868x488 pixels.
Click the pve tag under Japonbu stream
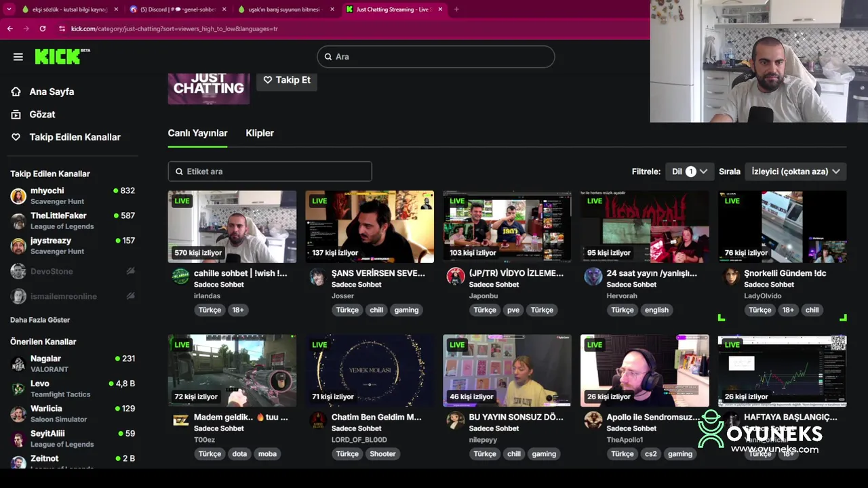pos(513,310)
